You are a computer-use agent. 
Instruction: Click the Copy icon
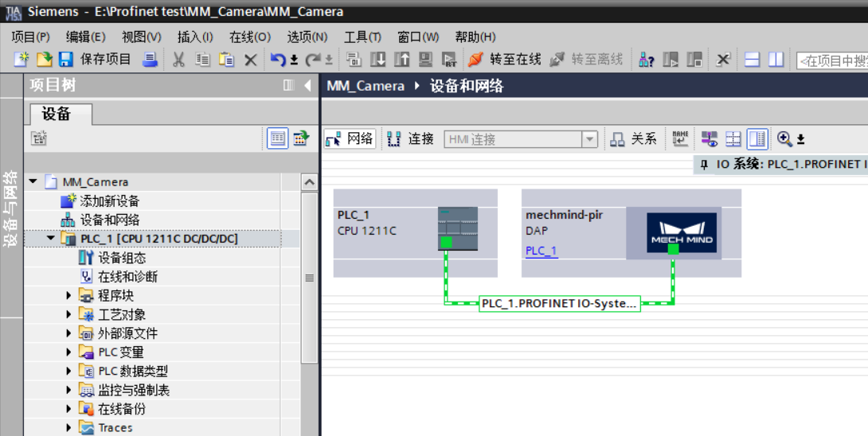202,59
